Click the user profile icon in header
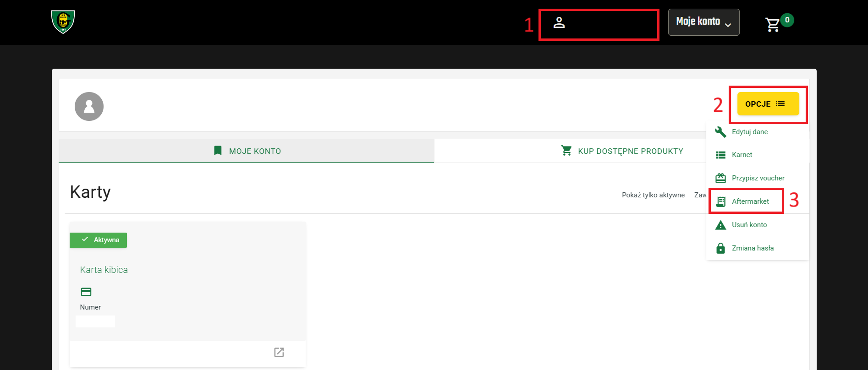The image size is (868, 370). pyautogui.click(x=559, y=22)
